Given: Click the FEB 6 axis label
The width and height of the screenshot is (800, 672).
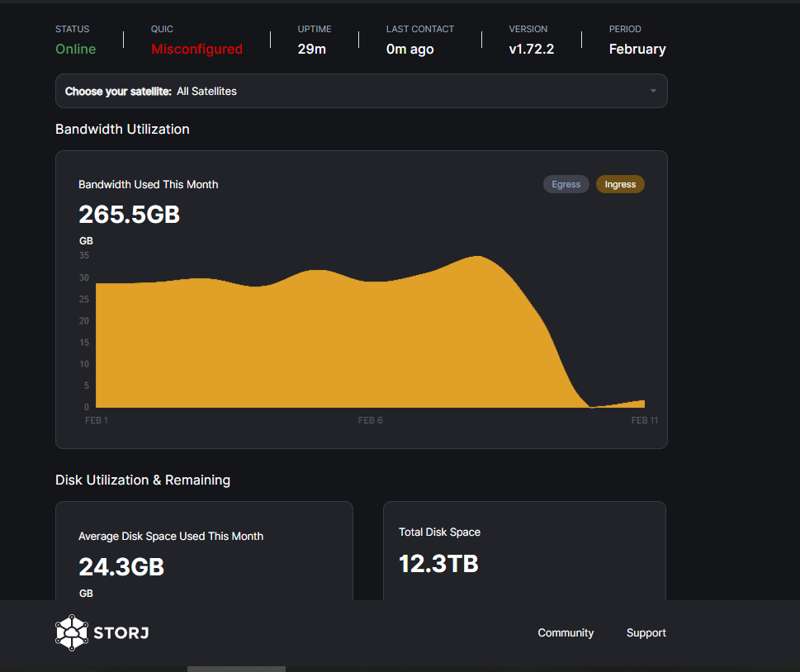Looking at the screenshot, I should (x=370, y=420).
